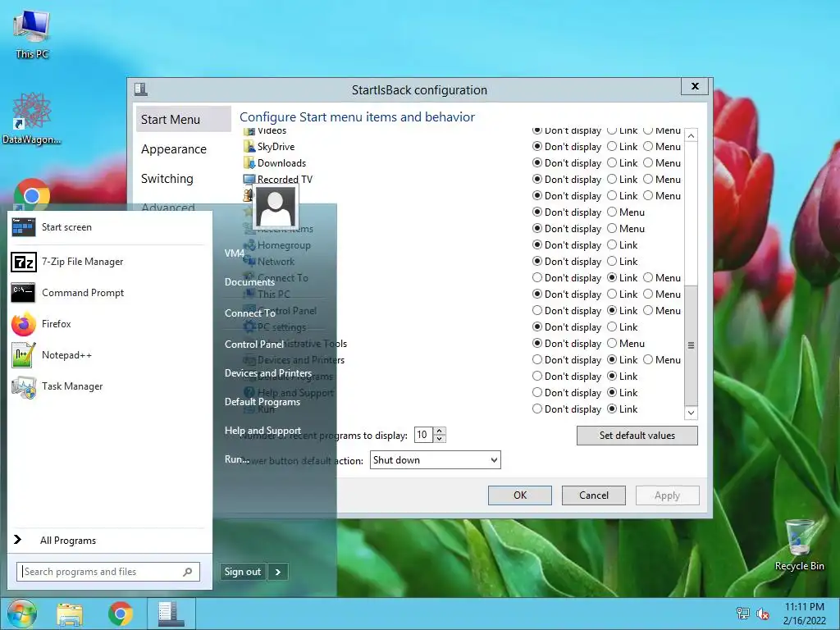Expand All Programs list

point(68,541)
